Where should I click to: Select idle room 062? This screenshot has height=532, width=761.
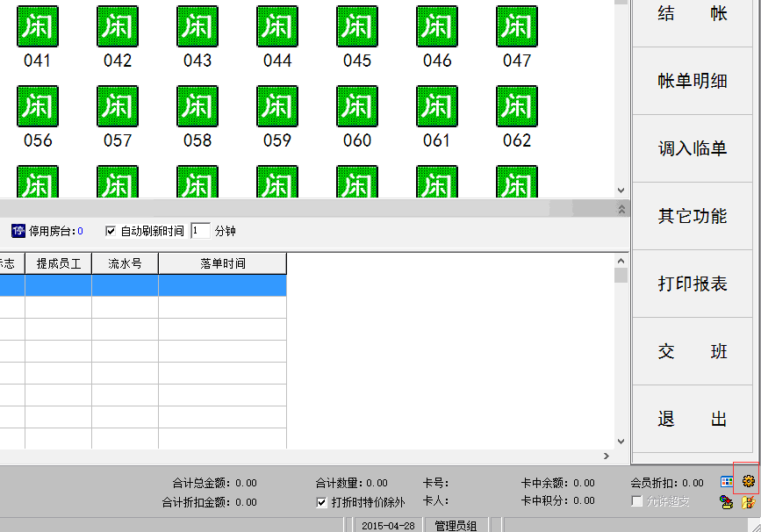point(517,106)
